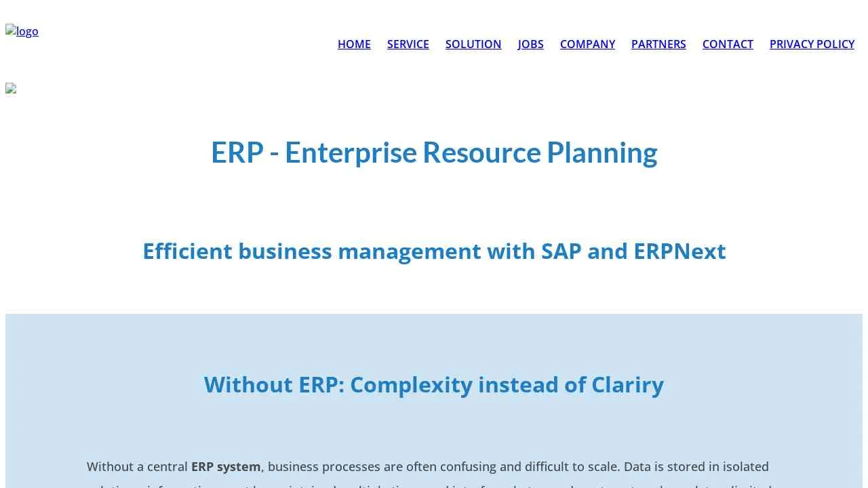Navigate to the JOBS page
Image resolution: width=868 pixels, height=488 pixels.
click(531, 44)
